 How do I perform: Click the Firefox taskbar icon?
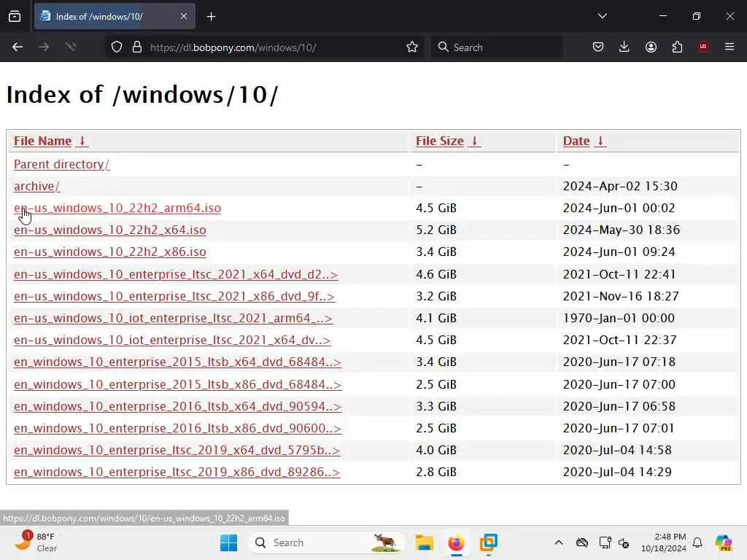[x=456, y=542]
